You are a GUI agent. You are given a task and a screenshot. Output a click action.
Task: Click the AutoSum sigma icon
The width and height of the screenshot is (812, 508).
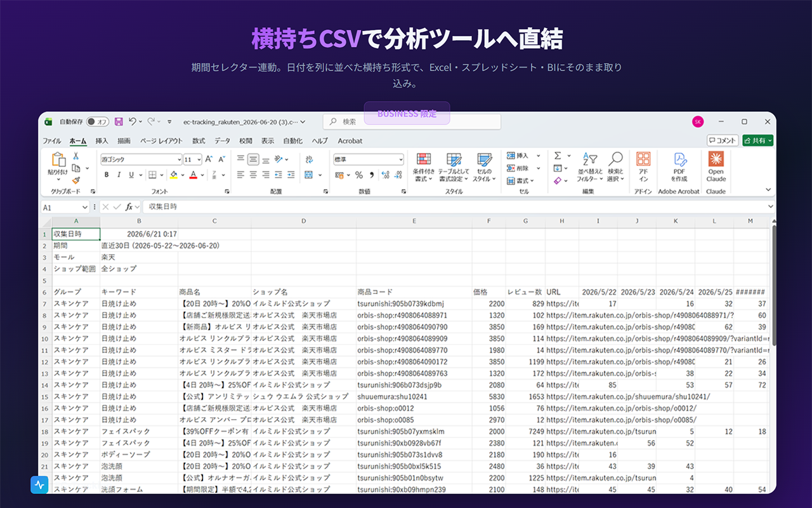[x=558, y=156]
